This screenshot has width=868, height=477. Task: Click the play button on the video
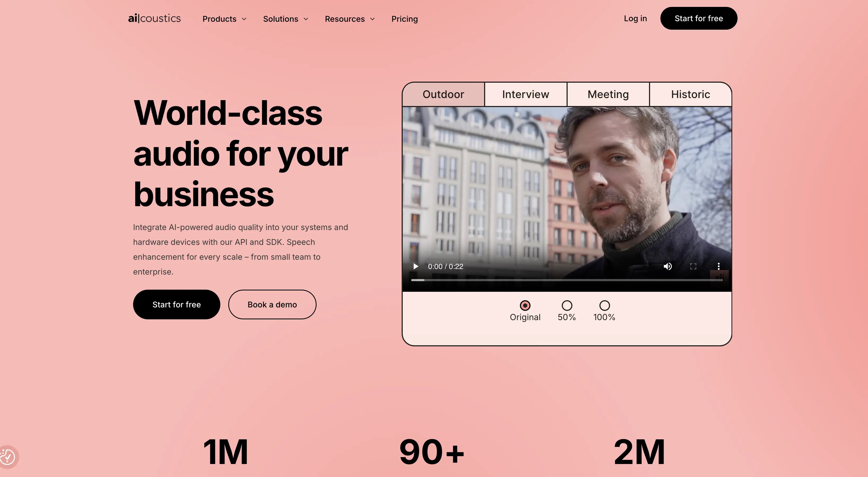point(415,266)
